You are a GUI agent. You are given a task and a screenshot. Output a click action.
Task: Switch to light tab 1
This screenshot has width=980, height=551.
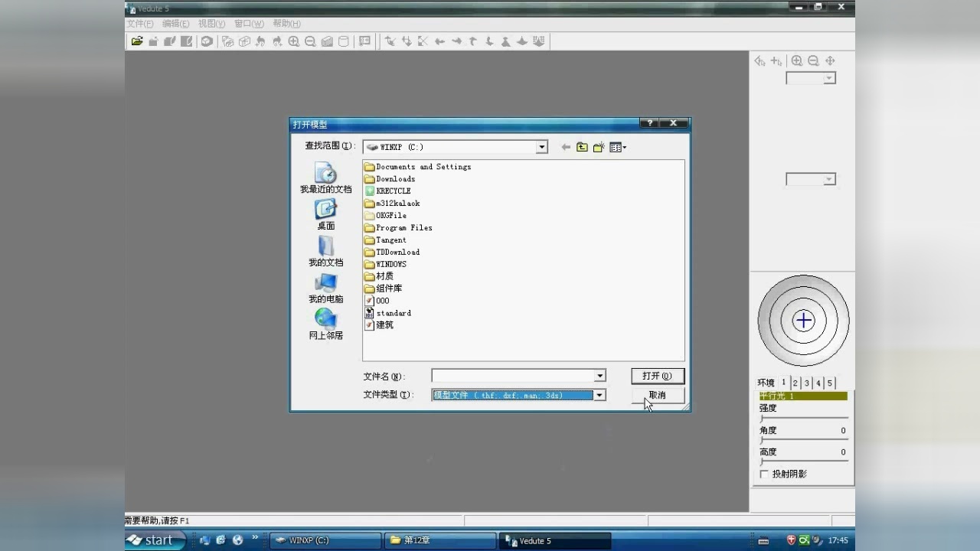(784, 382)
